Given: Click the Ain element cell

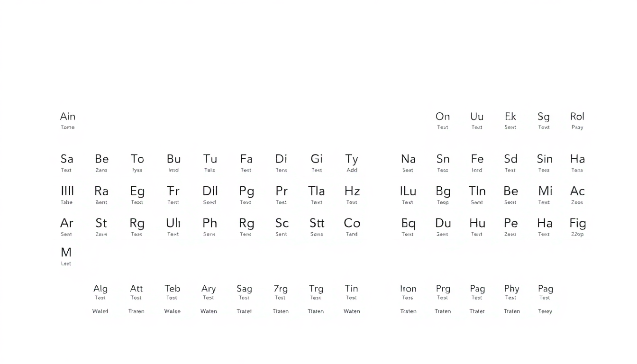Looking at the screenshot, I should pos(68,120).
